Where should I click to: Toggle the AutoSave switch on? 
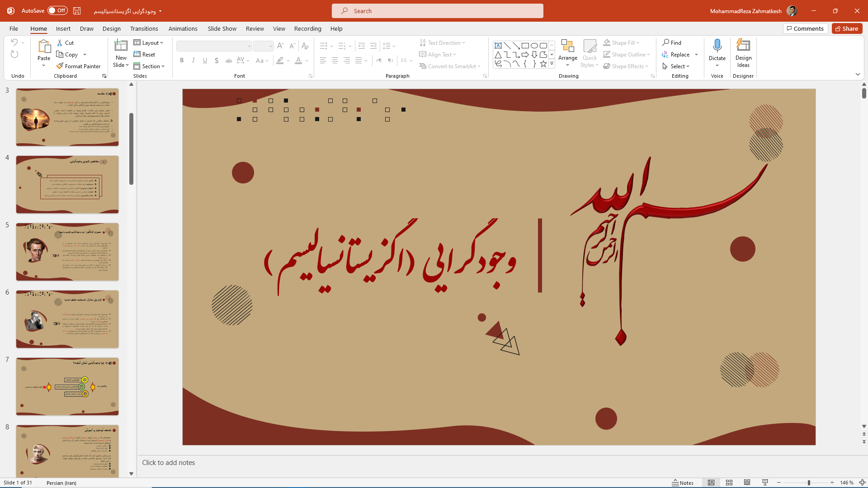pyautogui.click(x=57, y=10)
